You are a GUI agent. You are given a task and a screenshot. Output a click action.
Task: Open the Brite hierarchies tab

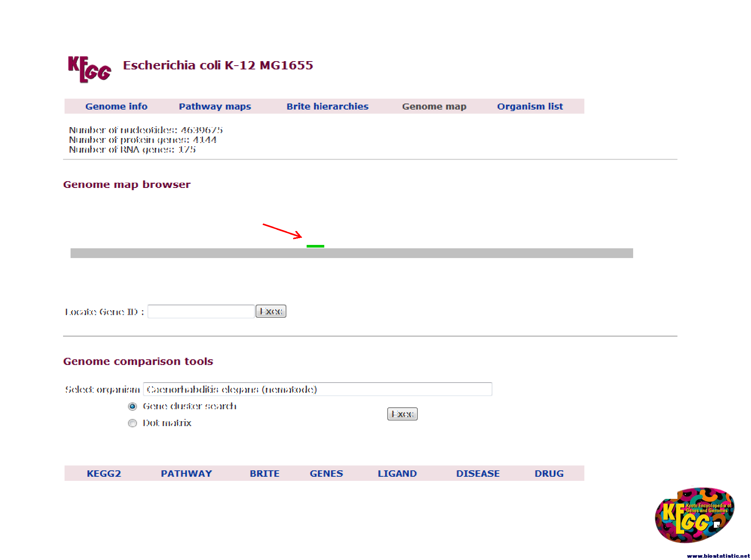click(x=328, y=107)
